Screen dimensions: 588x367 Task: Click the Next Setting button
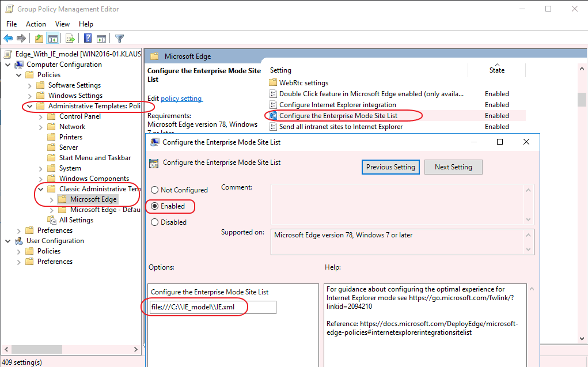point(453,167)
